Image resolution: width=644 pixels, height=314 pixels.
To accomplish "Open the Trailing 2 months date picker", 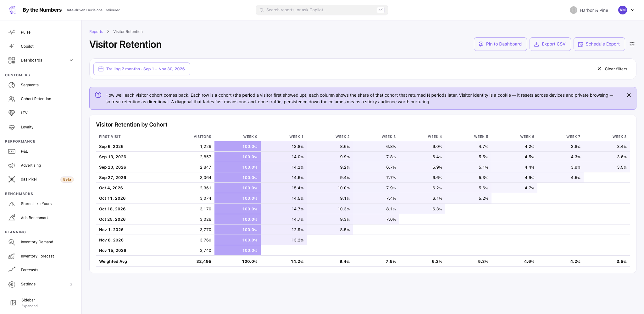I will pyautogui.click(x=142, y=69).
